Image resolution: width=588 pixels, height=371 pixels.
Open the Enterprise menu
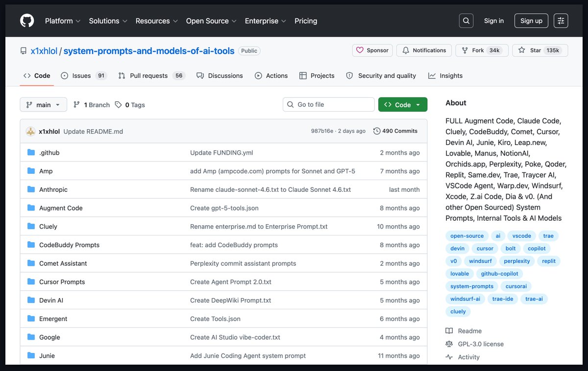coord(266,21)
